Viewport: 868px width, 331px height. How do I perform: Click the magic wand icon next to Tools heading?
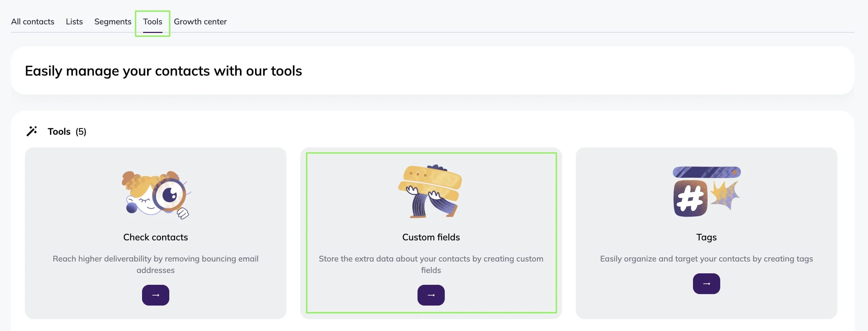tap(32, 131)
